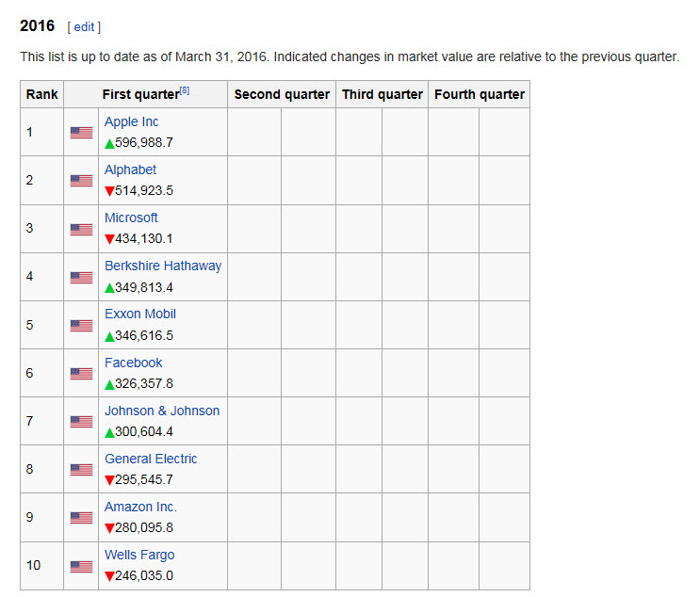Click the Rank column header

coord(42,94)
